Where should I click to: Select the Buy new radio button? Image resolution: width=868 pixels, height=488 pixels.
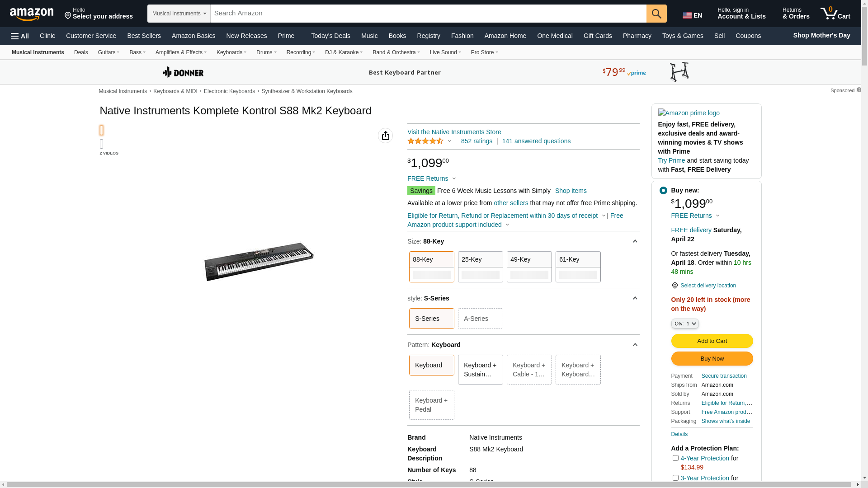pyautogui.click(x=663, y=191)
